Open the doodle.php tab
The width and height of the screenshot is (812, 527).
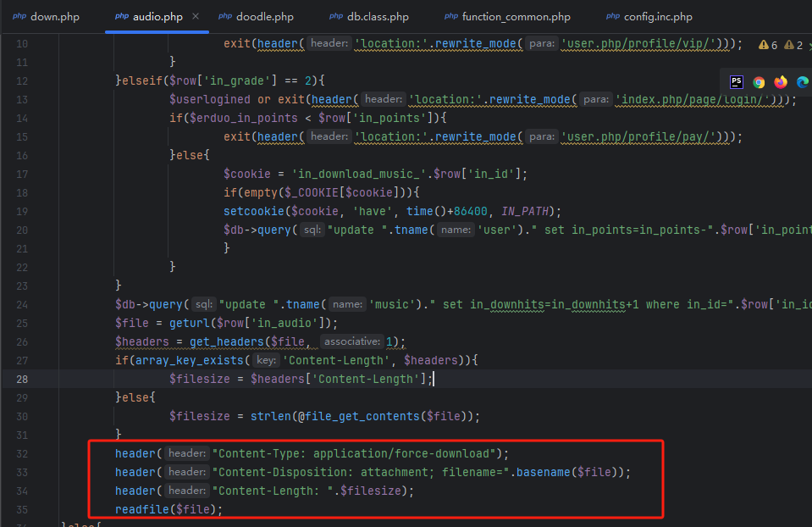pos(257,17)
